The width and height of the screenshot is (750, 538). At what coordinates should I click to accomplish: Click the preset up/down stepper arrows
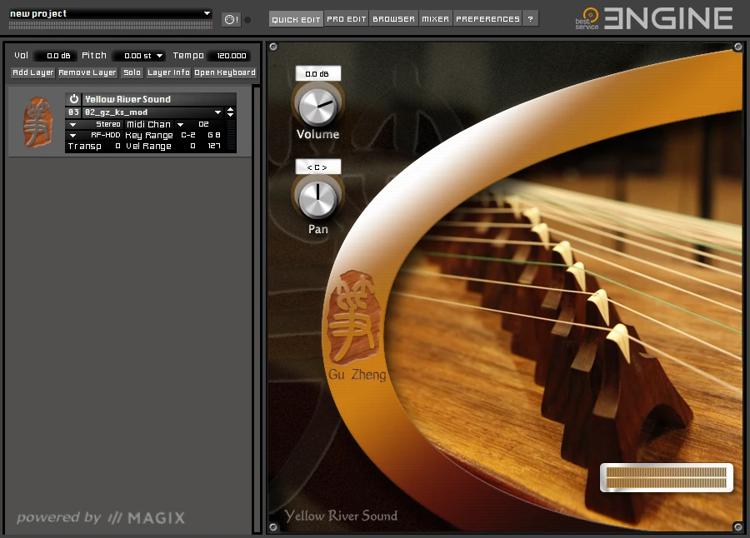[231, 112]
